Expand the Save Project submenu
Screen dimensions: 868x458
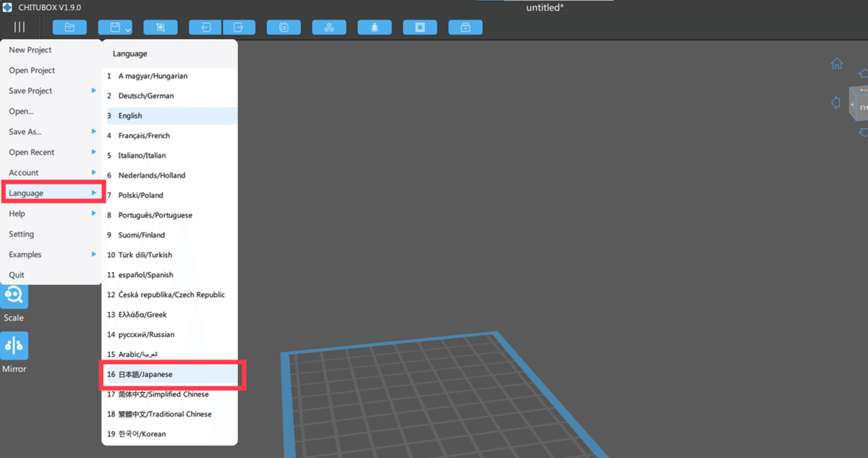[x=51, y=90]
